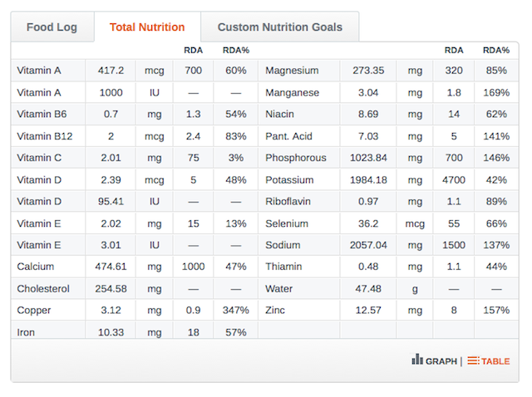Click the Vitamin A mcg row label

point(39,71)
